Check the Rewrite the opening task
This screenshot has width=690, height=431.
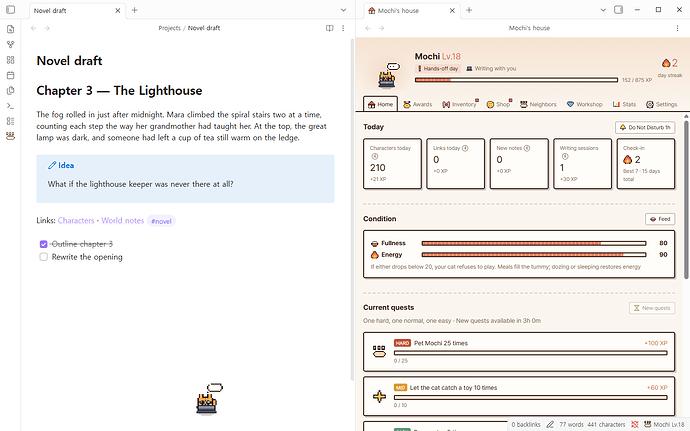pyautogui.click(x=44, y=257)
